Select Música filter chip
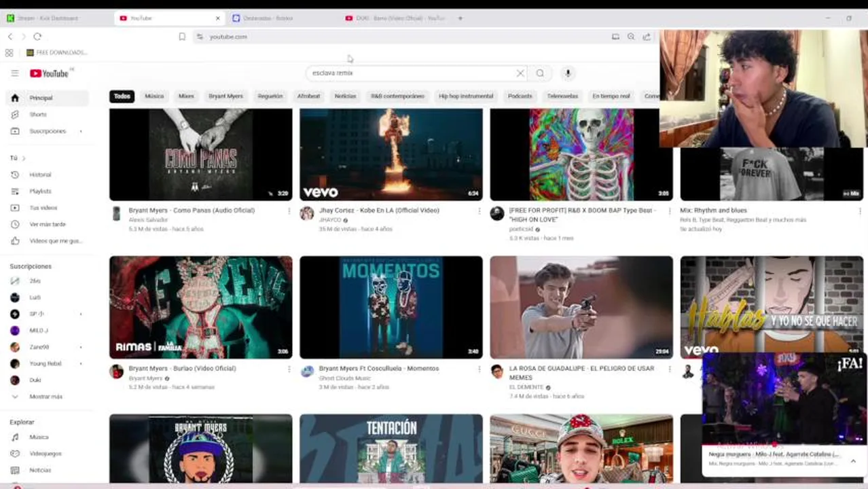Image resolution: width=868 pixels, height=489 pixels. pyautogui.click(x=154, y=96)
